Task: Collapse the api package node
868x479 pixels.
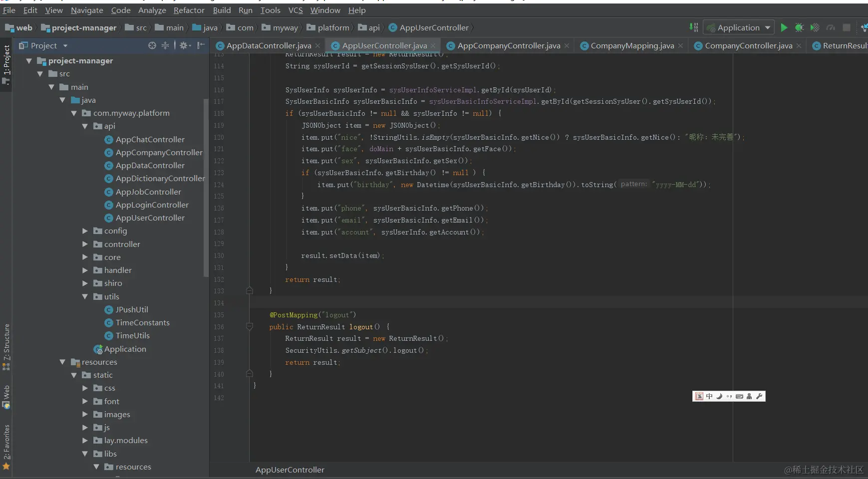Action: (x=85, y=126)
